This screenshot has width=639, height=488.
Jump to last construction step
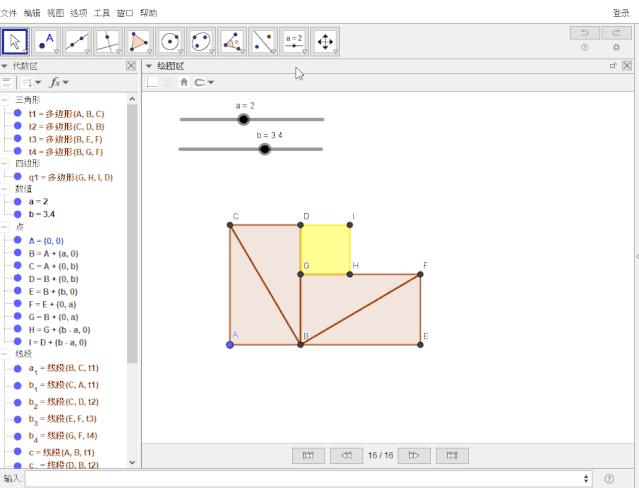(x=452, y=455)
